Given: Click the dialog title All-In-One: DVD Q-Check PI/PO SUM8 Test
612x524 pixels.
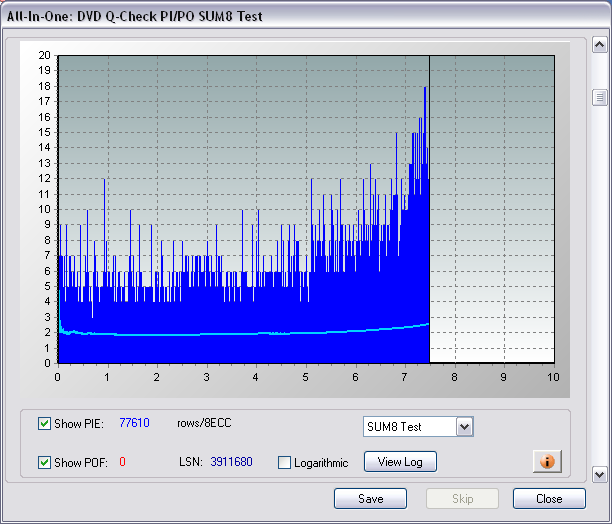Looking at the screenshot, I should [x=135, y=16].
